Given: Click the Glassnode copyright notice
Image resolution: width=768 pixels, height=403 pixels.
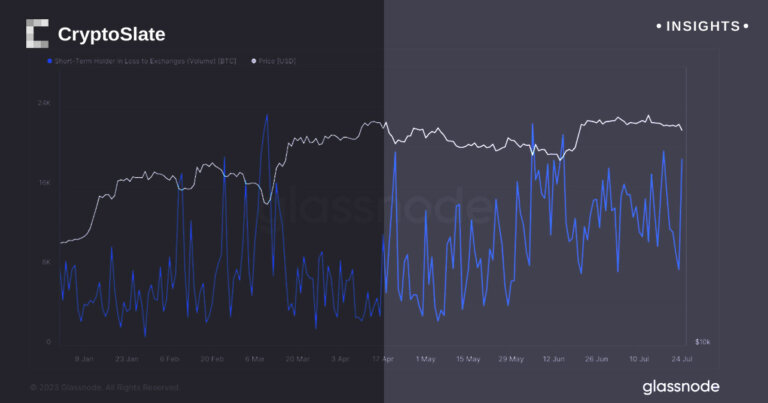Looking at the screenshot, I should coord(105,386).
